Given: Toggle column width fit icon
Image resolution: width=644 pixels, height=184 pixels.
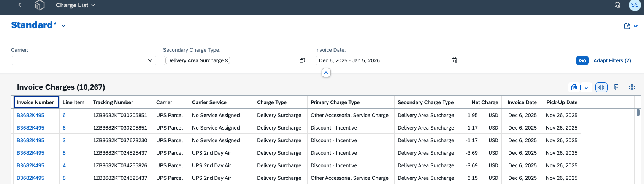Looking at the screenshot, I should click(x=601, y=87).
